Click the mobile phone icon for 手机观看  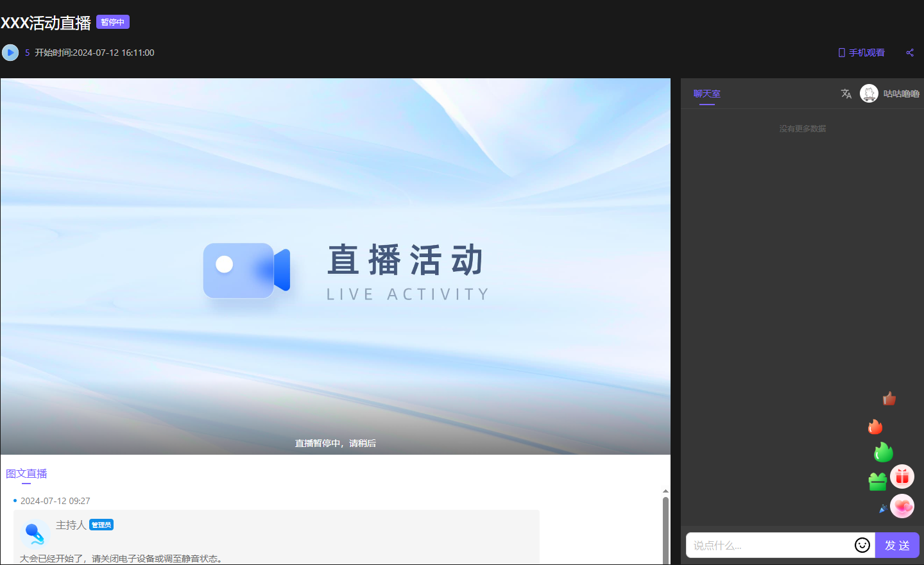(x=841, y=53)
